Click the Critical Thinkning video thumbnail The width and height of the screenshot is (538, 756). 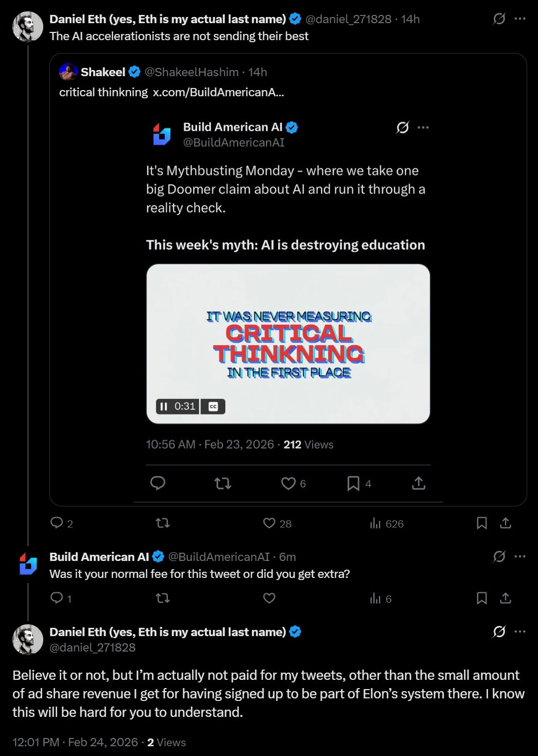(288, 344)
